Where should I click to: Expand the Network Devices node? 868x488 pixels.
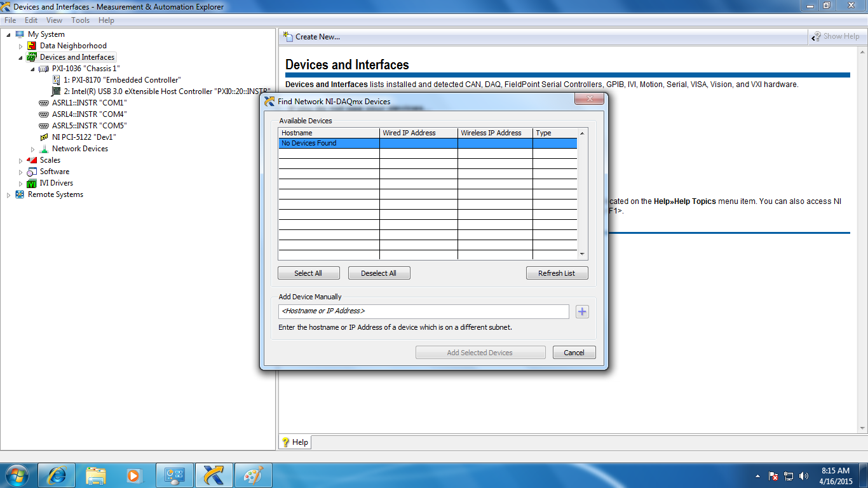point(32,149)
